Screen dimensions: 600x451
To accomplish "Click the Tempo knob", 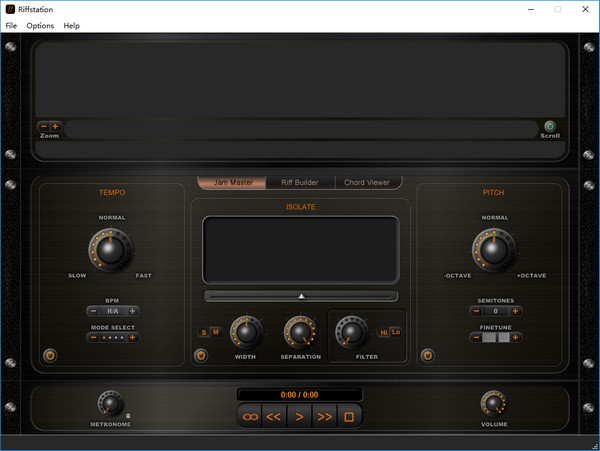I will 110,250.
